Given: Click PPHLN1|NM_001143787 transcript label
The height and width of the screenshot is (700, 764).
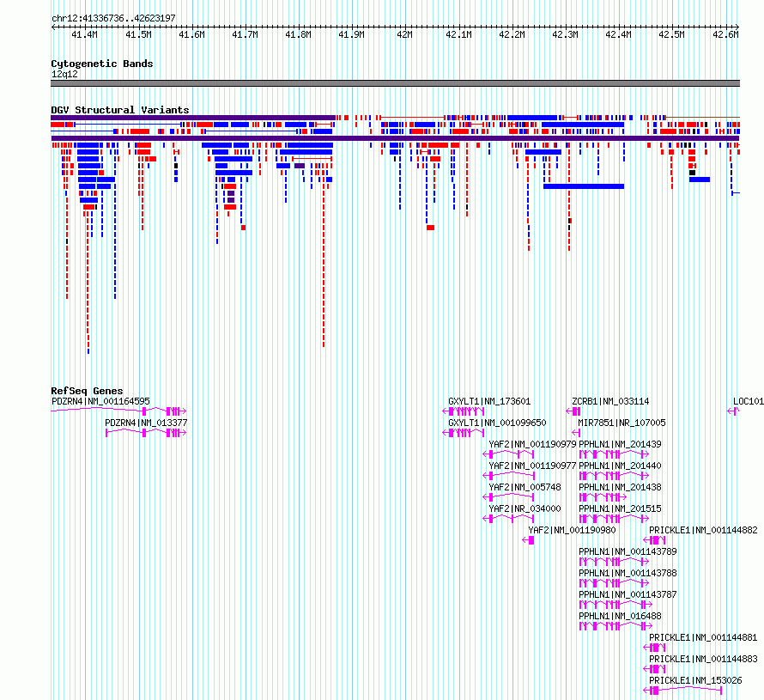Looking at the screenshot, I should coord(628,594).
